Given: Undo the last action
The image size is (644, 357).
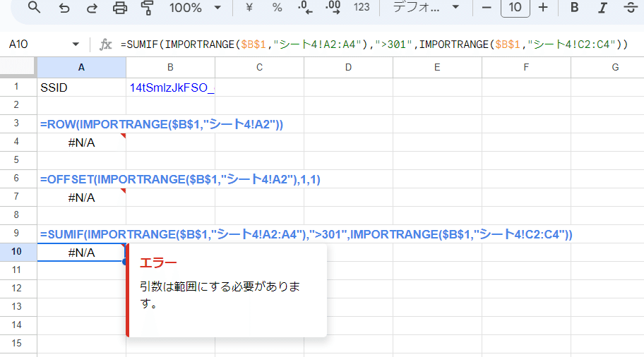Looking at the screenshot, I should pyautogui.click(x=64, y=7).
